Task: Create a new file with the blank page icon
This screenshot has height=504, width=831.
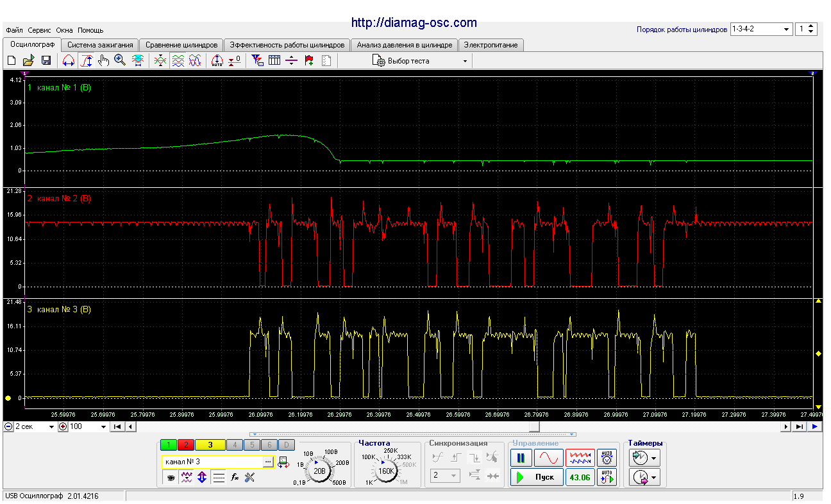Action: (12, 61)
